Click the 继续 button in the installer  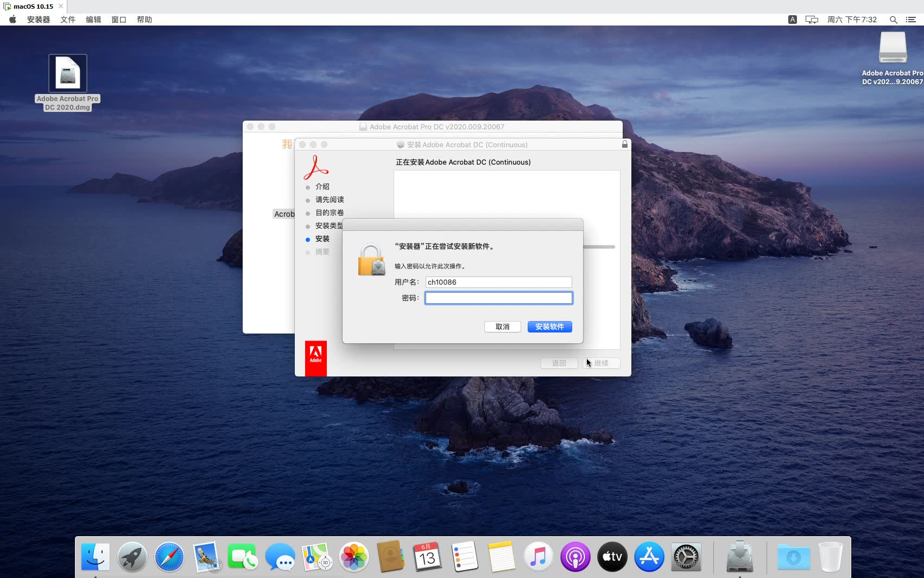tap(602, 363)
